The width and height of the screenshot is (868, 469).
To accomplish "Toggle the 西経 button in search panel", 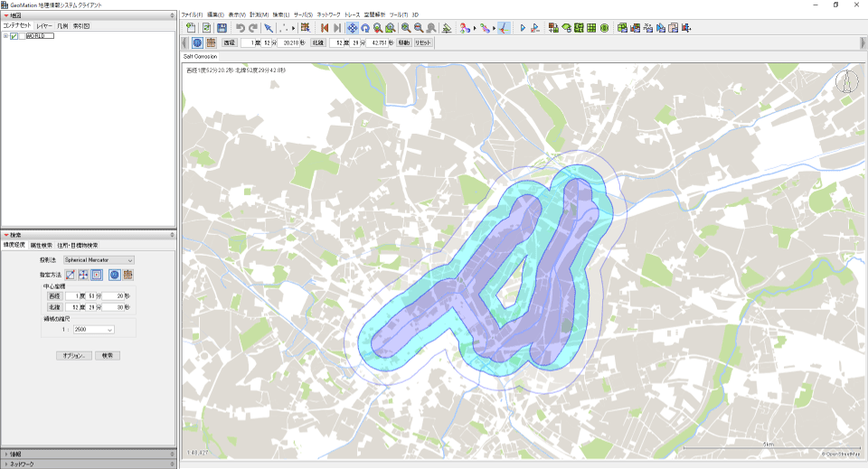I will (x=54, y=295).
